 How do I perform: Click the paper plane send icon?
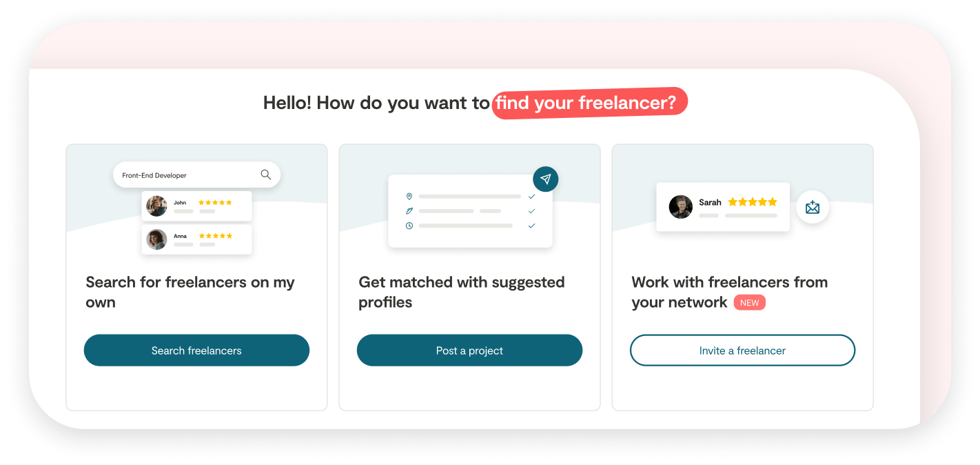(x=546, y=179)
